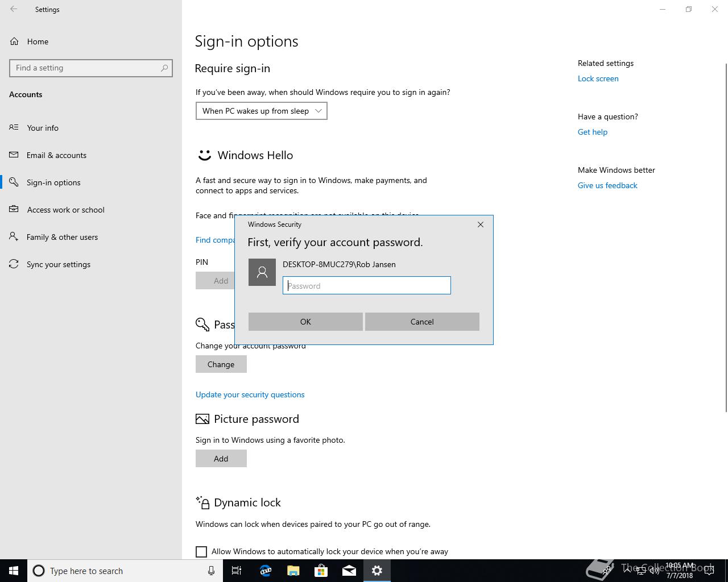This screenshot has width=728, height=582.
Task: Click the Sync your settings icon
Action: click(x=14, y=264)
